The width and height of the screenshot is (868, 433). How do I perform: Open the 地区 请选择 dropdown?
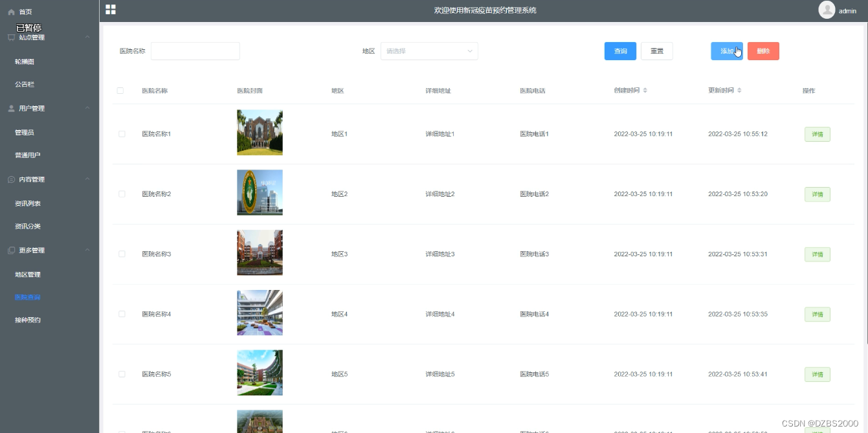429,51
